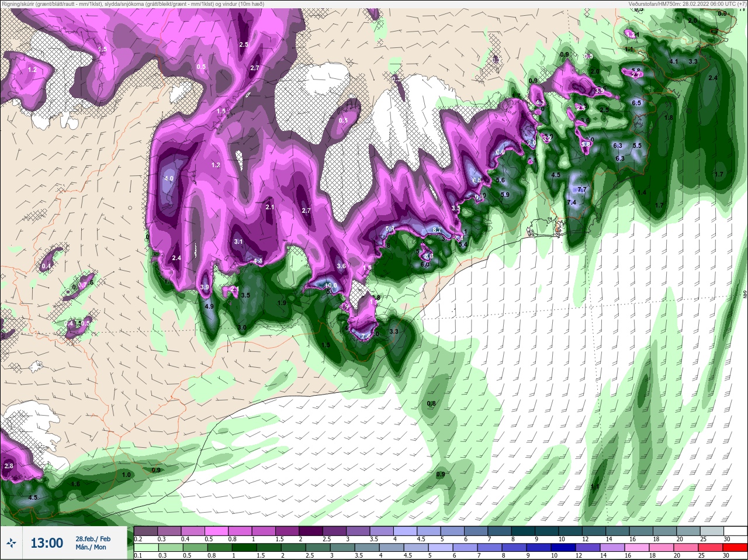Click the 7.4 precipitation value on the map
This screenshot has height=560, width=748.
coord(572,202)
